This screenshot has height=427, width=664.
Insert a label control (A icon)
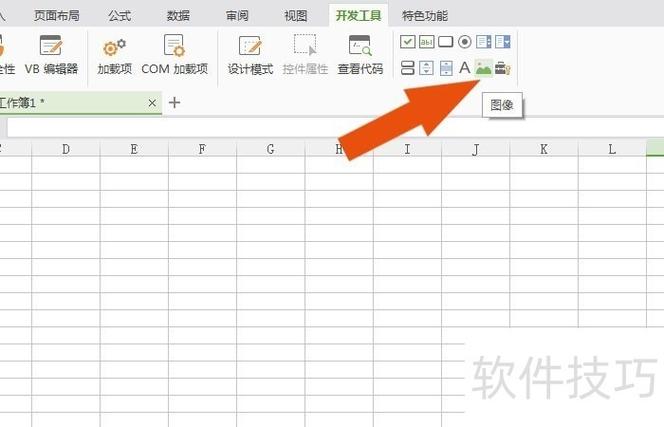(465, 68)
